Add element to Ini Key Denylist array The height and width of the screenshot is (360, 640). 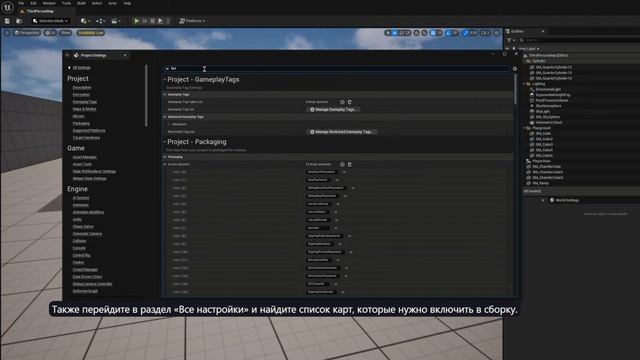click(x=342, y=164)
